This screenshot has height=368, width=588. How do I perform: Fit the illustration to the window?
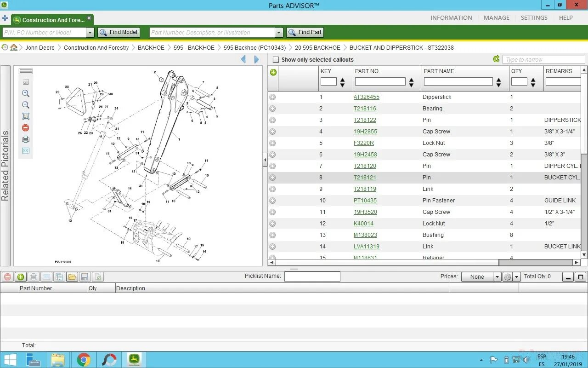[x=26, y=116]
